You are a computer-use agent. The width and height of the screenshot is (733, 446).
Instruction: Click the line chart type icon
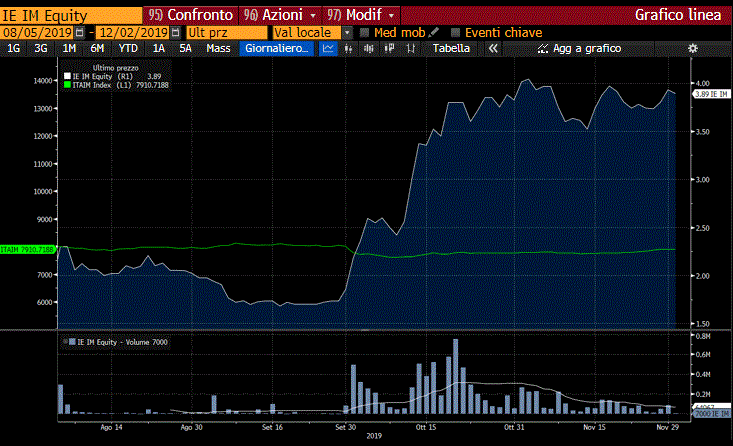click(x=328, y=48)
